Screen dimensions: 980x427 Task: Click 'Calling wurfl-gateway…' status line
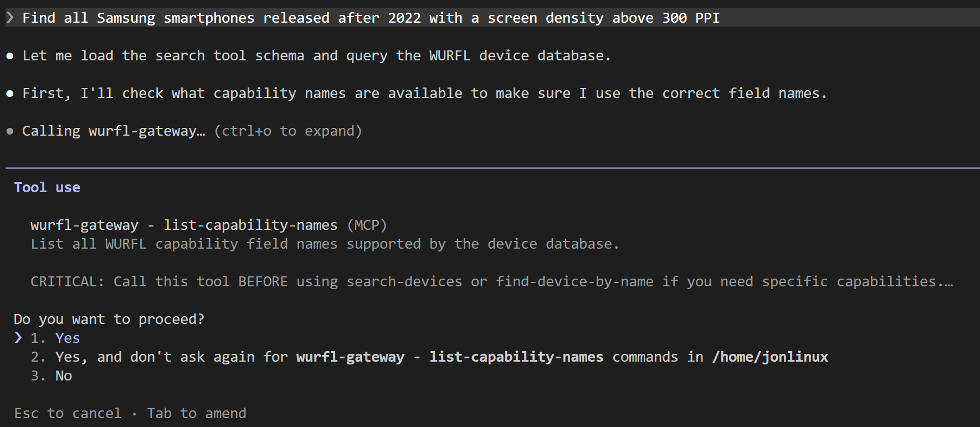[114, 131]
